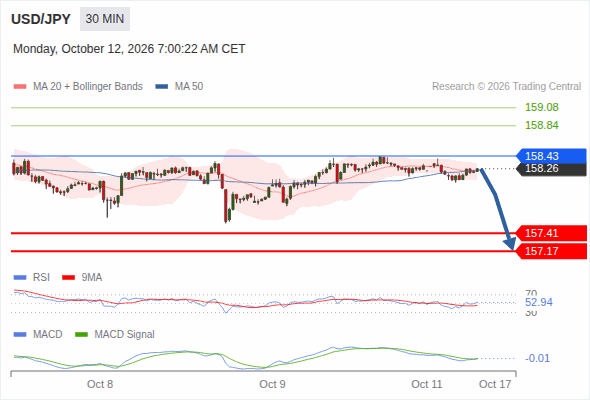The image size is (590, 400).
Task: Click the RSI legend swatch
Action: 20,278
